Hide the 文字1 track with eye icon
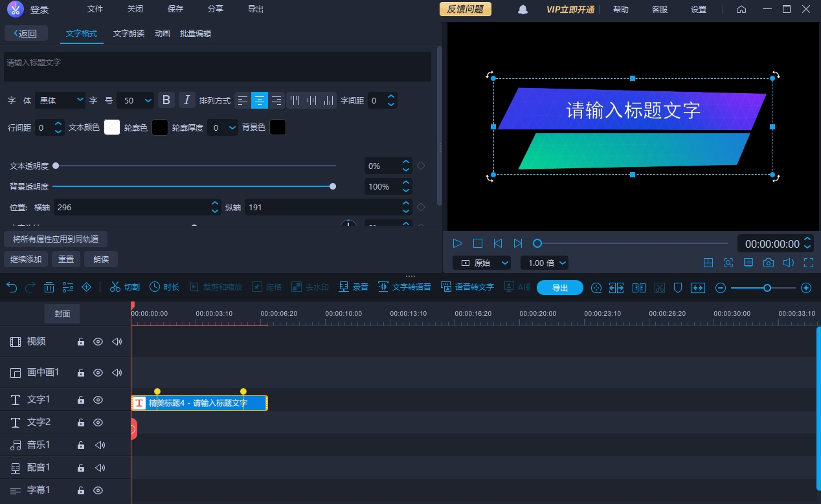The width and height of the screenshot is (821, 504). [x=98, y=400]
